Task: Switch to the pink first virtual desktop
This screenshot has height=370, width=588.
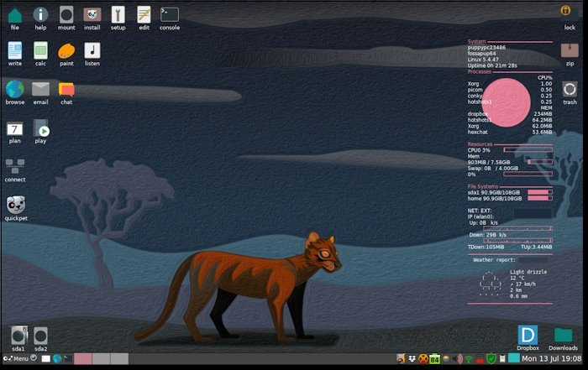Action: tap(83, 359)
